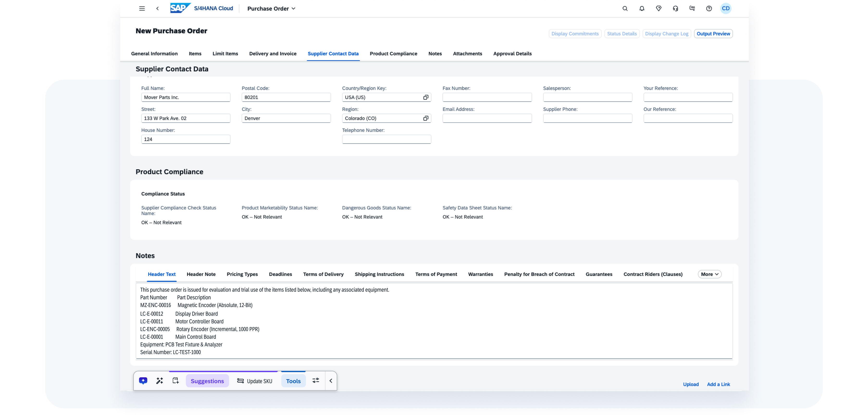Open the headset support icon
The height and width of the screenshot is (415, 868).
[x=675, y=8]
